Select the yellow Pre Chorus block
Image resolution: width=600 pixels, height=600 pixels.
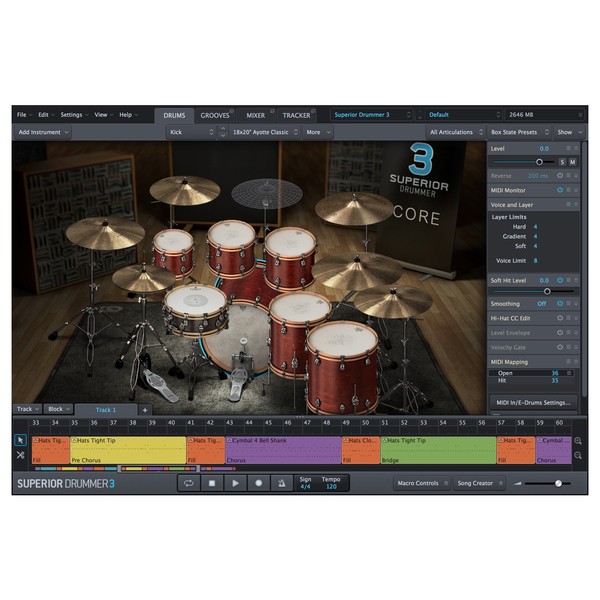128,450
